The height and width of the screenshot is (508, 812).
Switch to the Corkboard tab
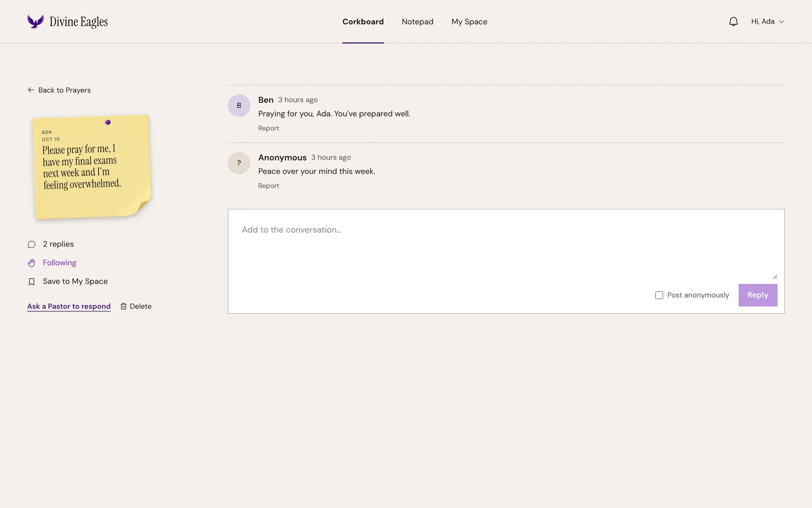(x=363, y=22)
